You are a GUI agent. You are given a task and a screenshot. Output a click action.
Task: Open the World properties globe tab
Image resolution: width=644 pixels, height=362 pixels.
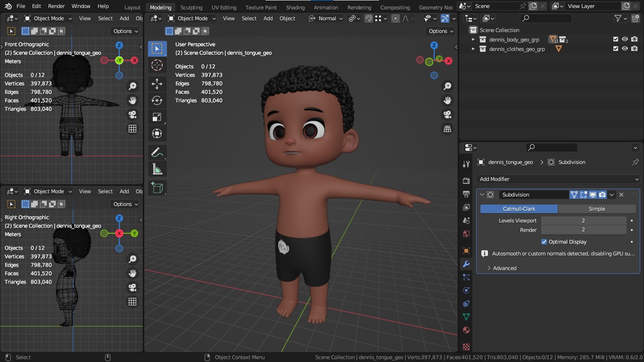[466, 234]
